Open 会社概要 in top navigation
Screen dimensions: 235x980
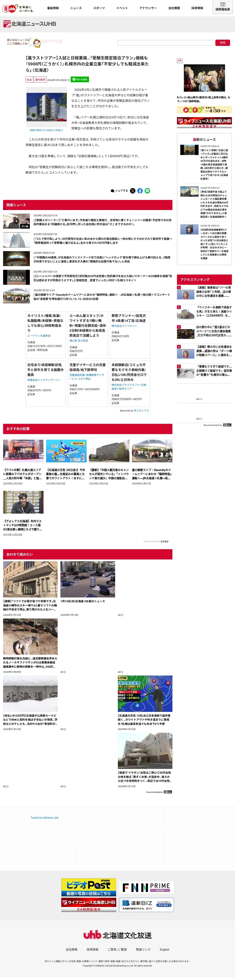tap(174, 8)
